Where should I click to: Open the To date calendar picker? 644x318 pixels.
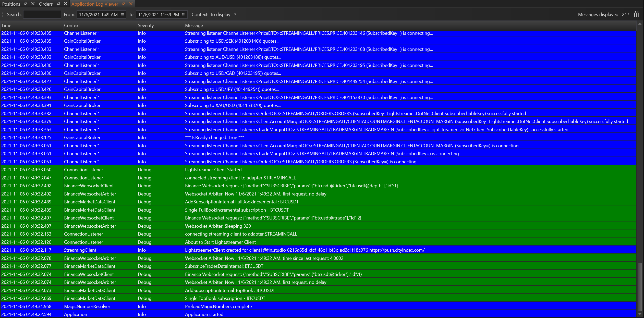[184, 15]
